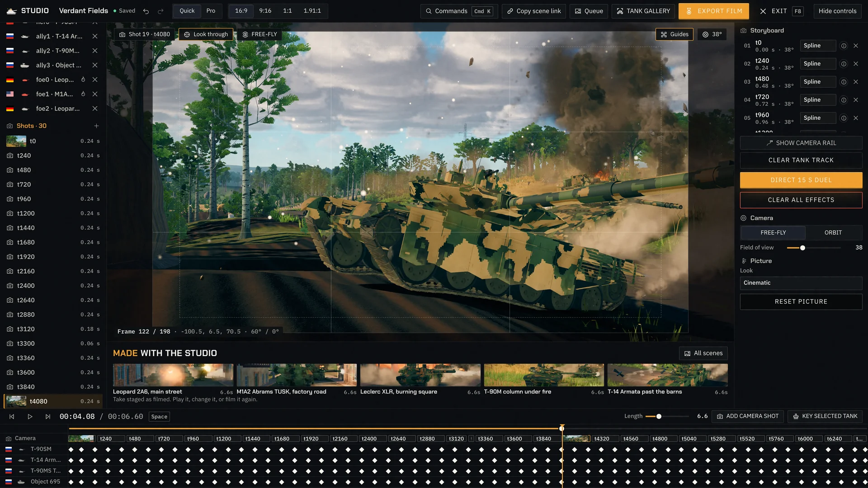Open Spline dropdown for shot t480

click(818, 82)
